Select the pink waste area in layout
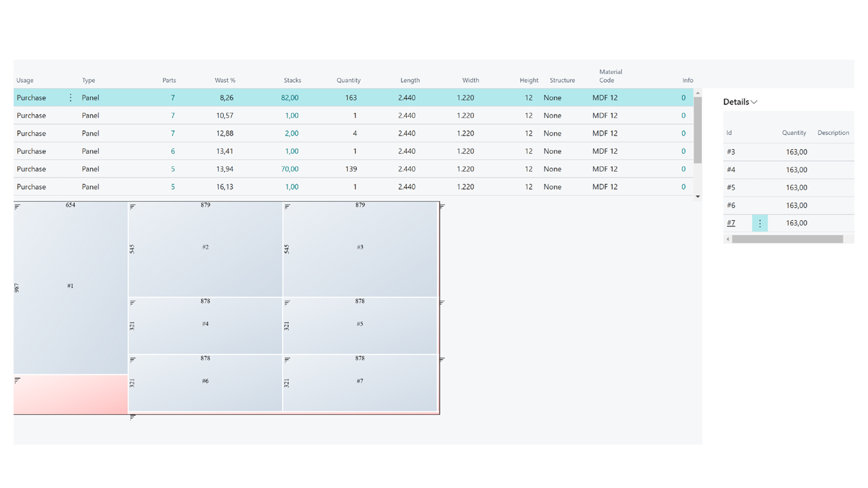 click(x=71, y=394)
